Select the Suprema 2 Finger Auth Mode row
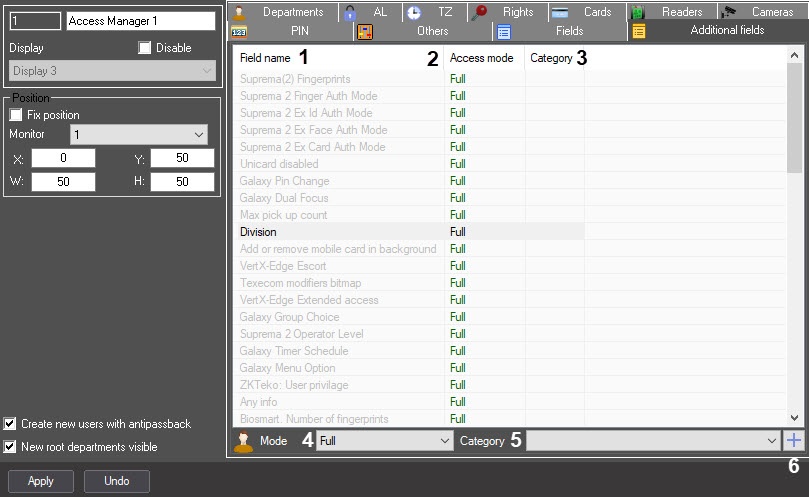Image resolution: width=809 pixels, height=497 pixels. pyautogui.click(x=409, y=96)
